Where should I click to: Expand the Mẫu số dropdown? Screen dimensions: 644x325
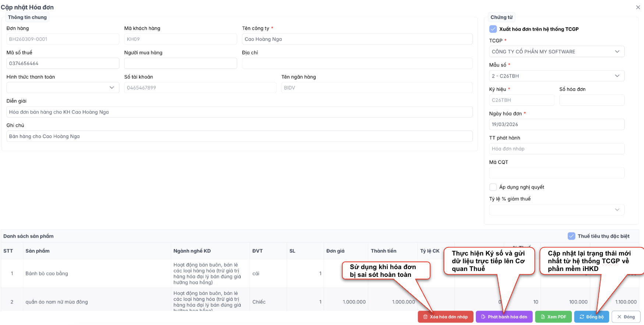[556, 76]
